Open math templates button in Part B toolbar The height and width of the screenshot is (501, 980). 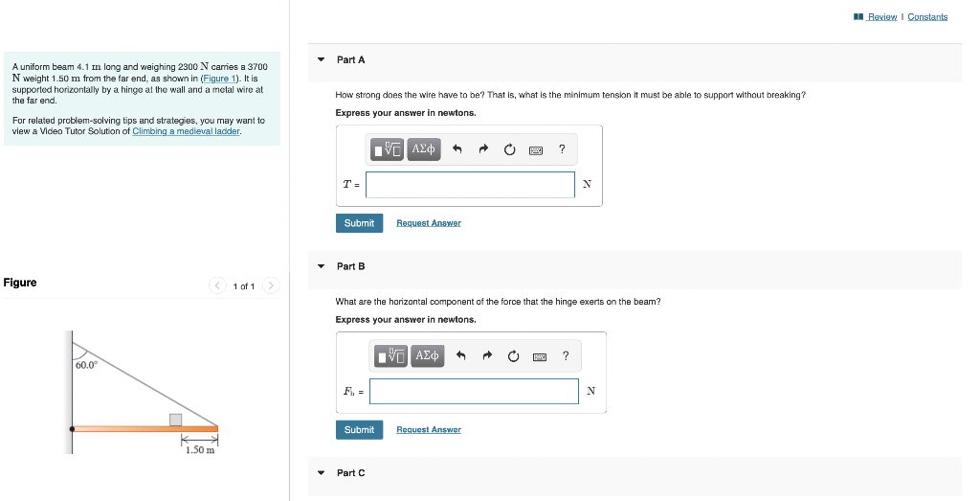click(x=390, y=356)
